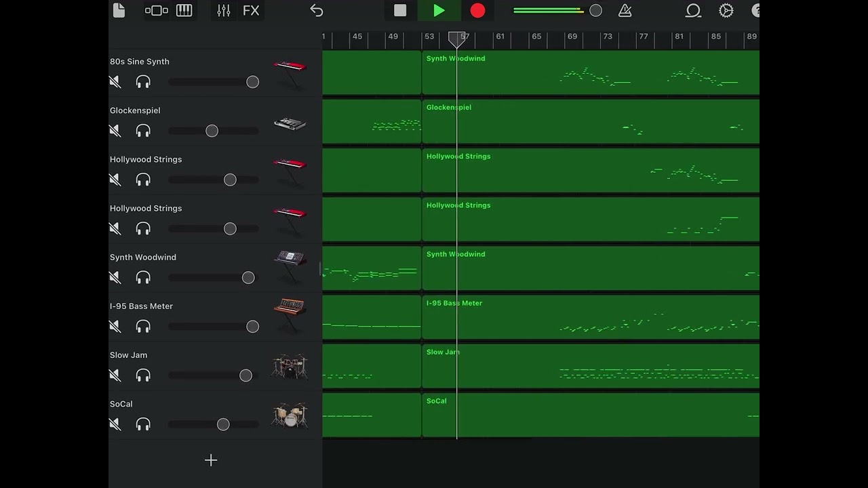868x488 pixels.
Task: Click the Glockenspiel track name
Action: coord(135,110)
